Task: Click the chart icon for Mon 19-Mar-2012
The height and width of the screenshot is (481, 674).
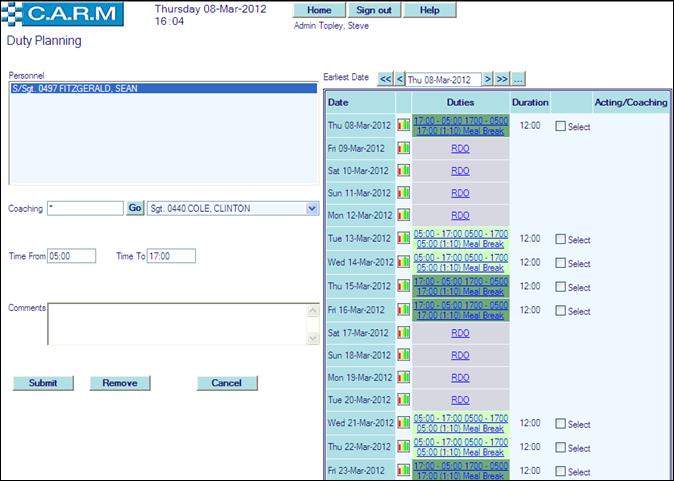Action: point(404,378)
